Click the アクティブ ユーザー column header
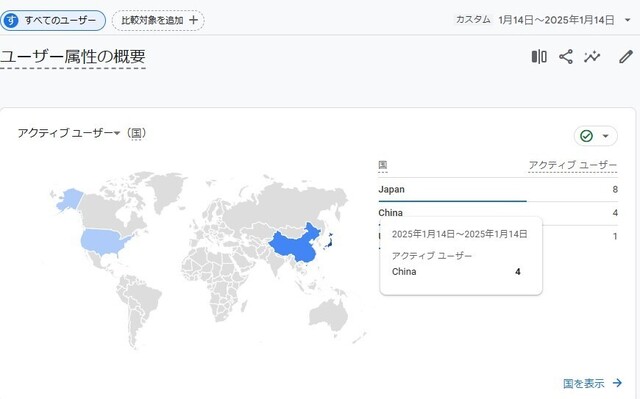The height and width of the screenshot is (399, 640). (x=573, y=165)
